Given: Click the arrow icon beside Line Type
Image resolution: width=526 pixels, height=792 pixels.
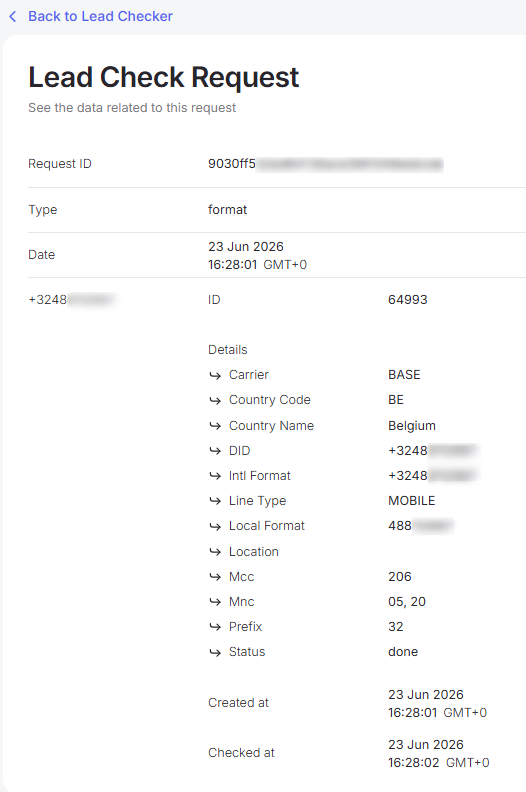Looking at the screenshot, I should point(215,501).
